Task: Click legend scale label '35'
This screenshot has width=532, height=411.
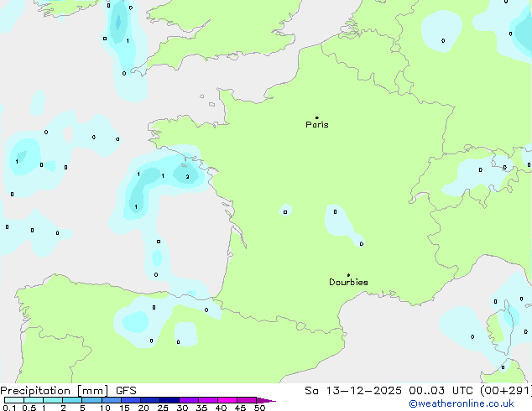Action: 201,408
